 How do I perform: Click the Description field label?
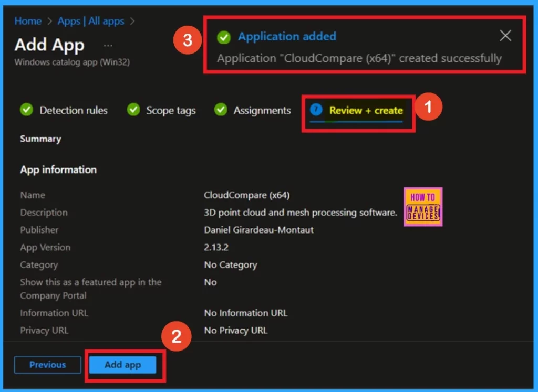(x=44, y=213)
